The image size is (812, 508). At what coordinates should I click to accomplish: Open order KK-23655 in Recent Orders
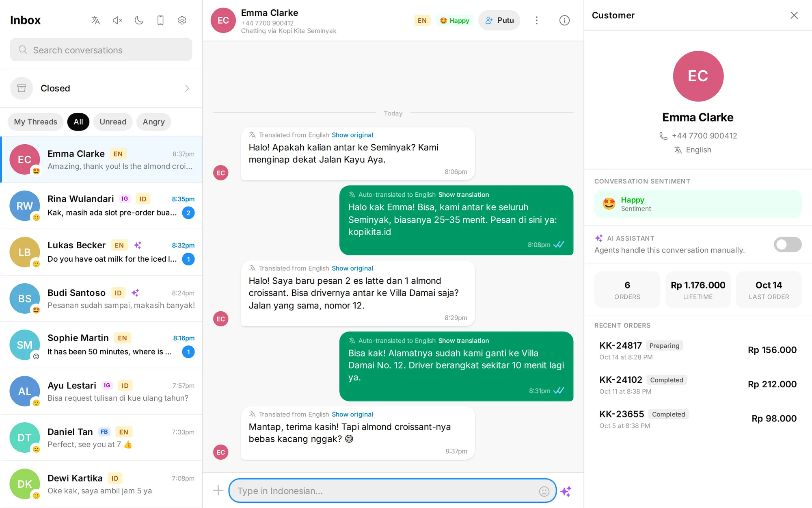click(698, 419)
